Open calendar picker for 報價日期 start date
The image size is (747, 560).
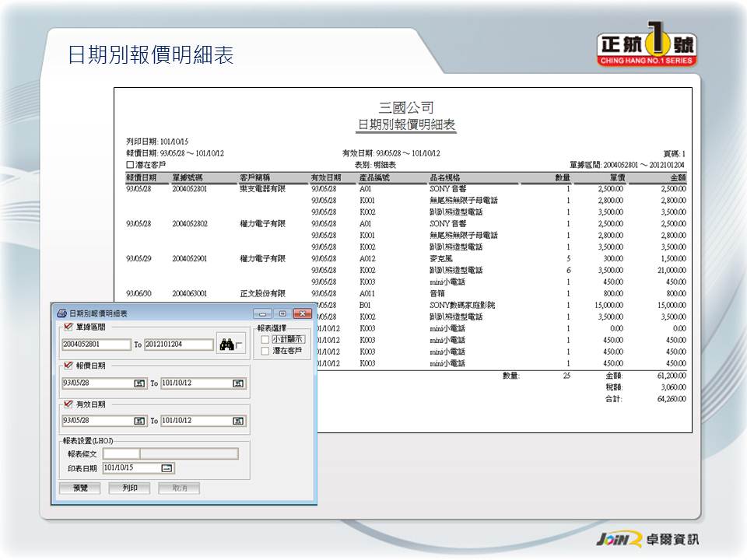[139, 383]
